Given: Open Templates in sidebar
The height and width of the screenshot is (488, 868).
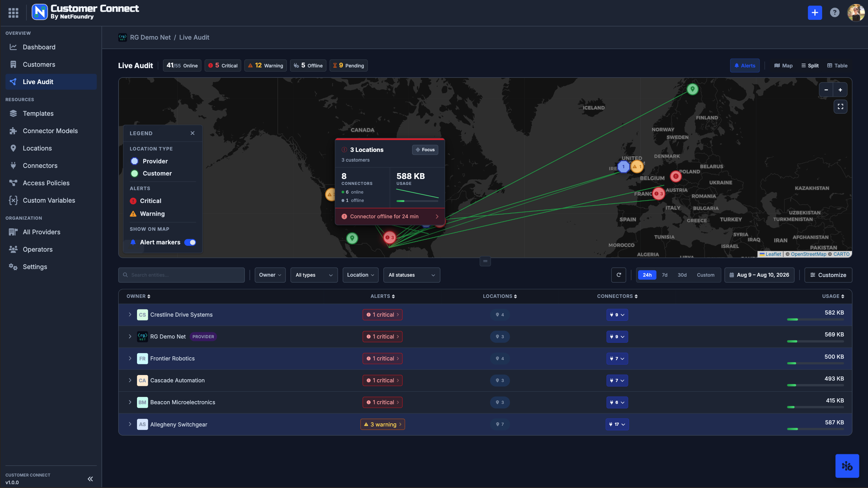Looking at the screenshot, I should (x=51, y=113).
